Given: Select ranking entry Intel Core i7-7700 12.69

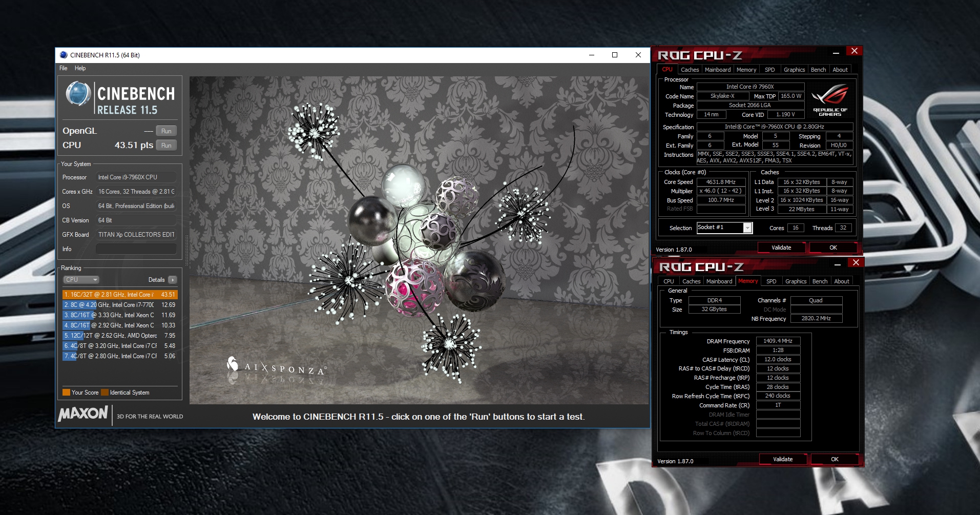Looking at the screenshot, I should 120,305.
